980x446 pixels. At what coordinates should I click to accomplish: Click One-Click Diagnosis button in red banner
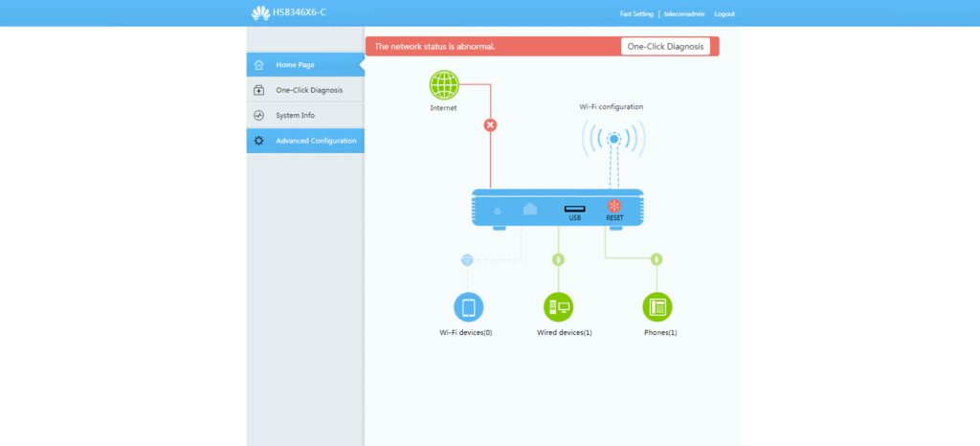tap(665, 46)
